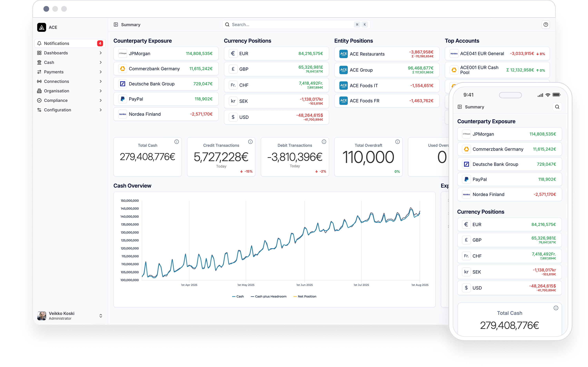Select the Dashboards grid icon
The image size is (588, 367).
pyautogui.click(x=40, y=53)
